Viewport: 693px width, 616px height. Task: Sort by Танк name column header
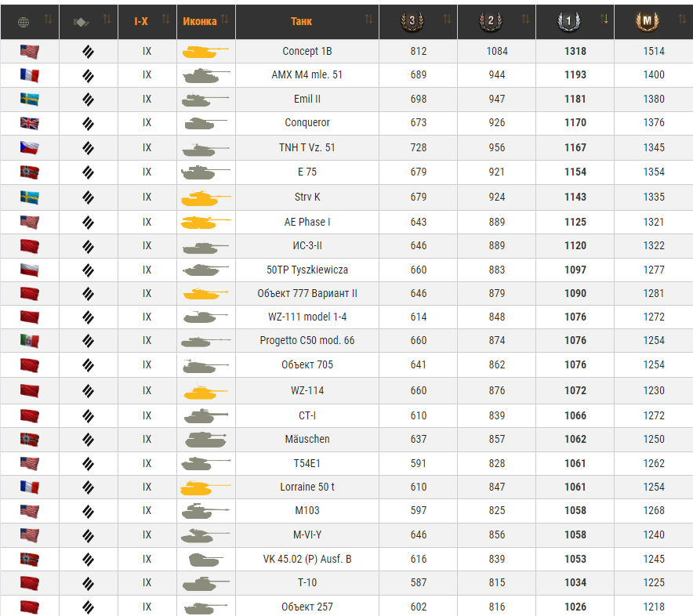pos(301,21)
